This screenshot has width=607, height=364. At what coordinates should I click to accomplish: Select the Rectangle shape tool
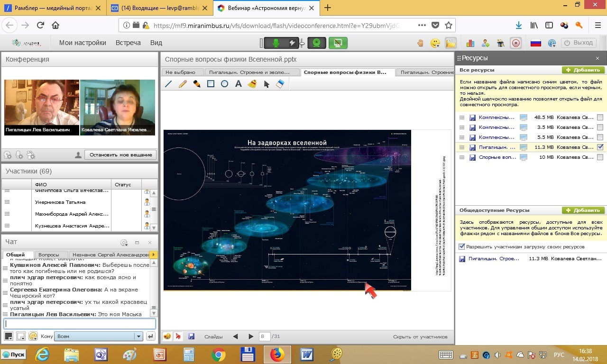click(x=211, y=84)
